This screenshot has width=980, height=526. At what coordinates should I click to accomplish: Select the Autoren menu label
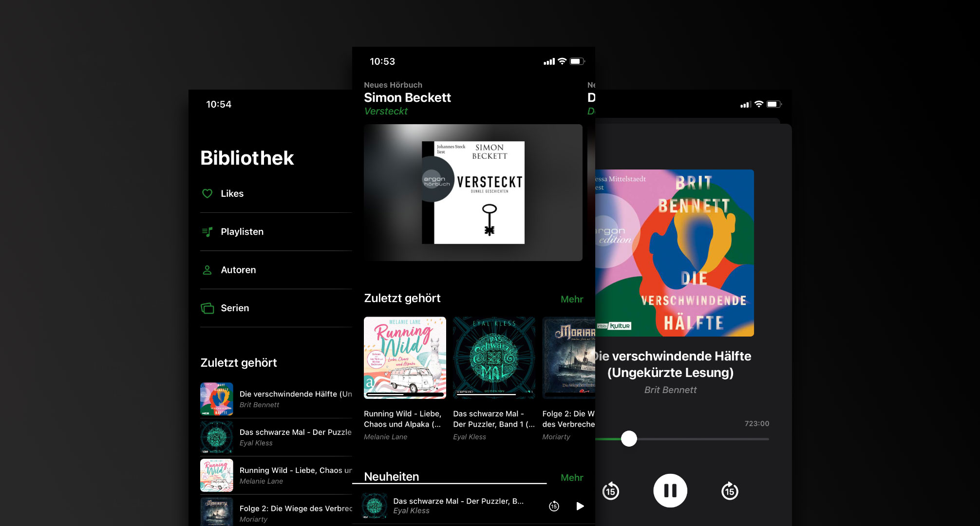point(238,270)
